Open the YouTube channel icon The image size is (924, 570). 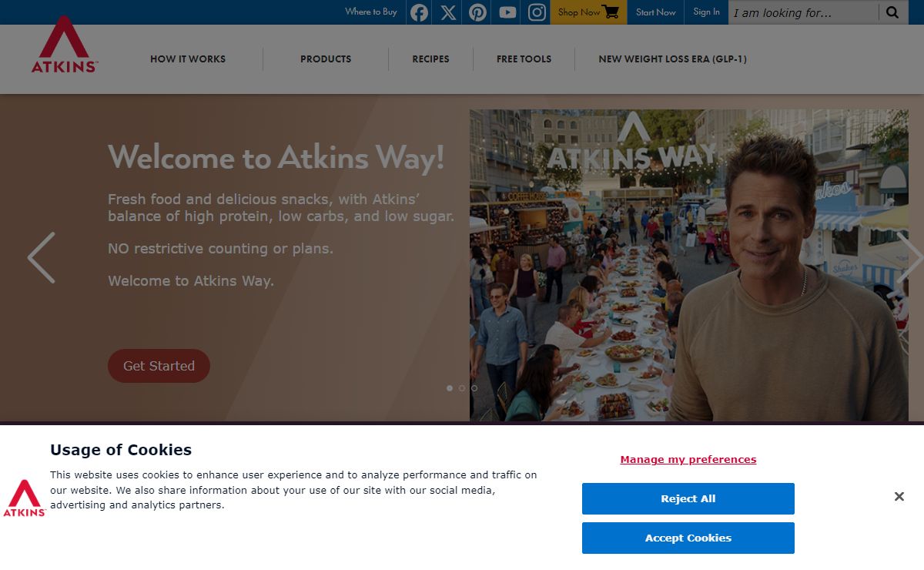click(x=507, y=12)
